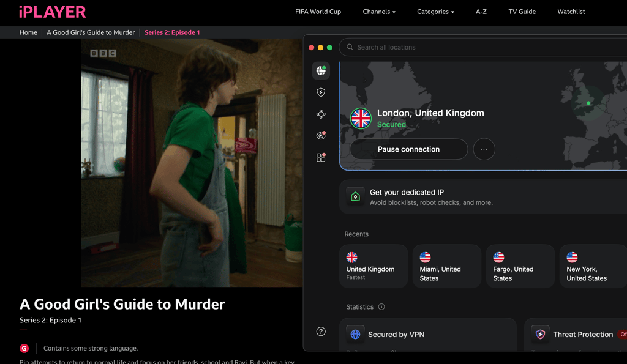Click A Good Girl's Guide breadcrumb link
The height and width of the screenshot is (364, 627).
coord(91,32)
